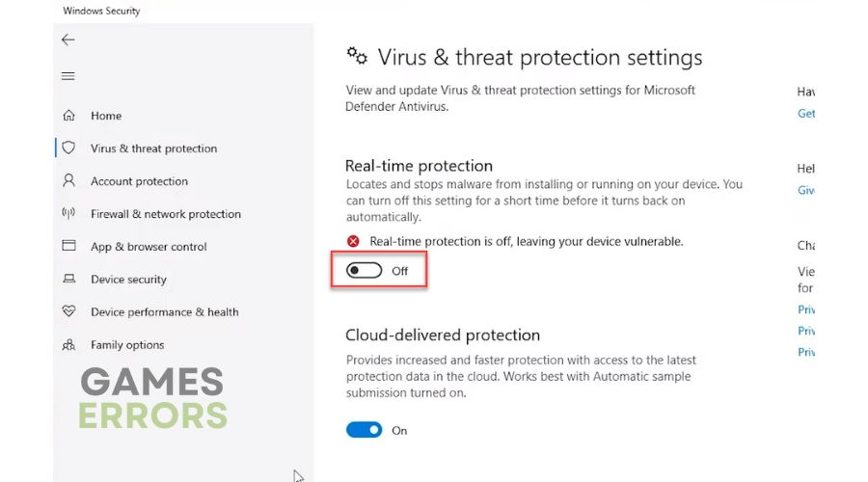Expand the hamburger navigation menu
Screen dimensions: 868x482
[x=68, y=76]
